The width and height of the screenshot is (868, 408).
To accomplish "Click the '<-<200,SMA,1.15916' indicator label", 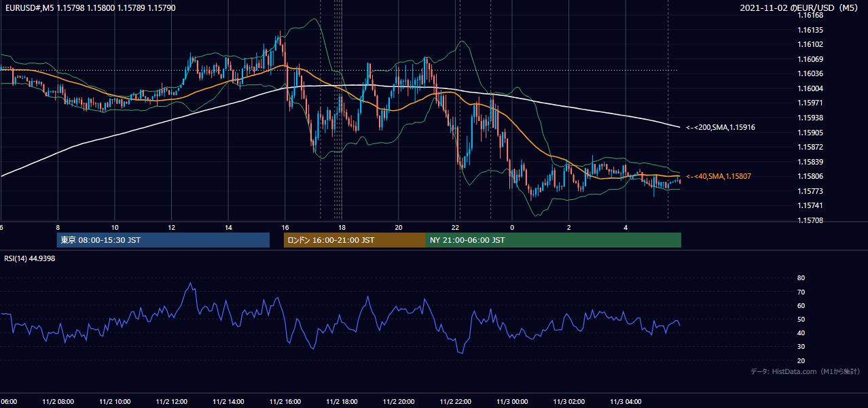I will coord(721,127).
